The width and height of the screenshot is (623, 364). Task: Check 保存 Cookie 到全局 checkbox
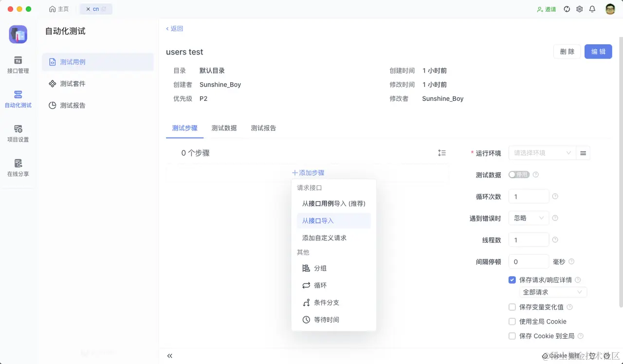pos(512,336)
